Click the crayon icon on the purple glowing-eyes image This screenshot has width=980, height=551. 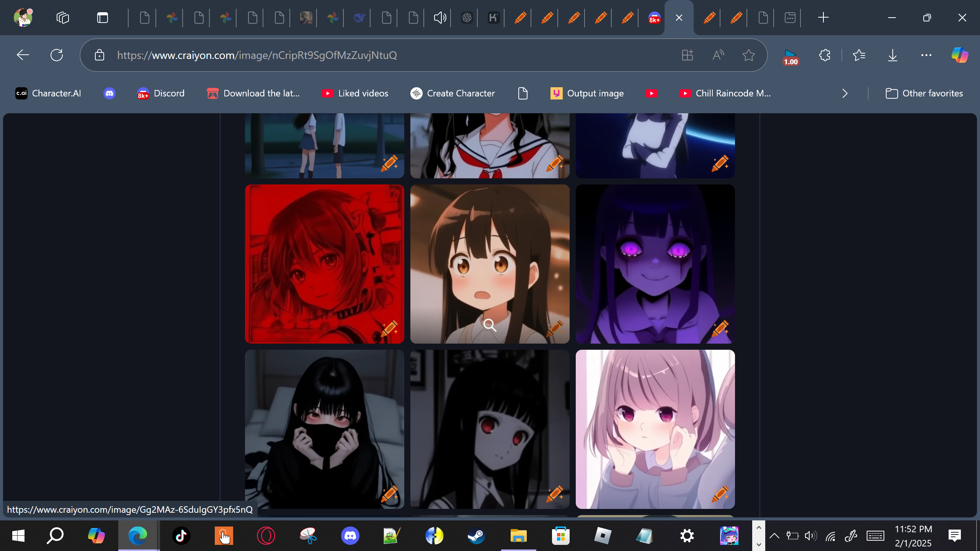(x=720, y=329)
